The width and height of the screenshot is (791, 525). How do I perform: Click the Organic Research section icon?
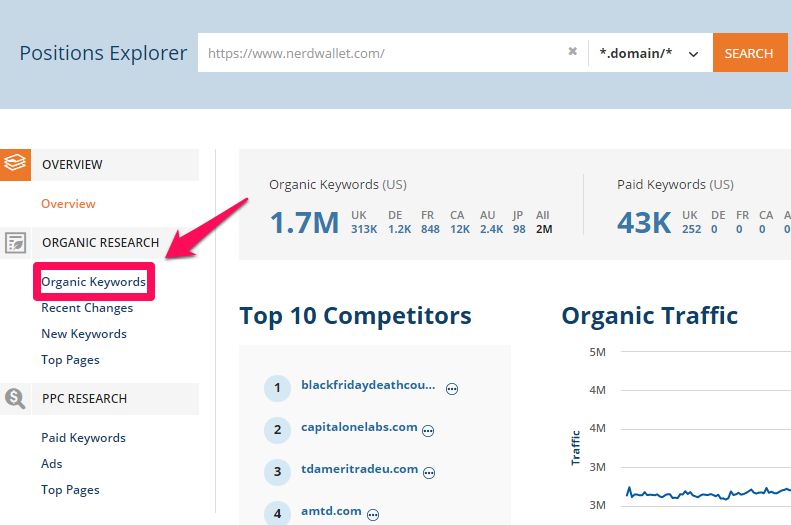click(15, 242)
